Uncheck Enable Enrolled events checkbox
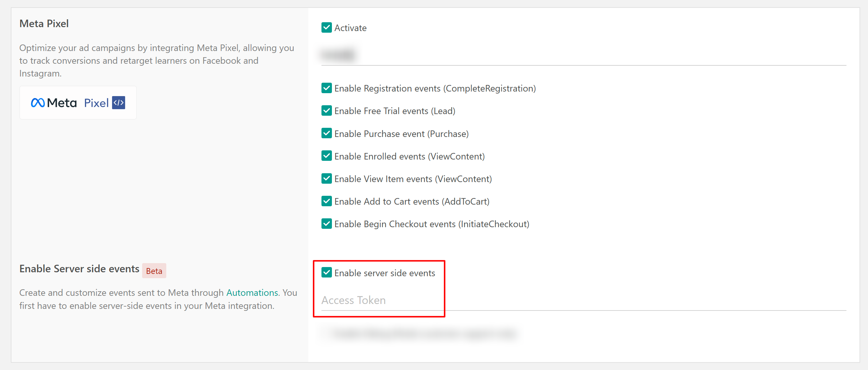Screen dimensions: 868x370 [x=326, y=156]
